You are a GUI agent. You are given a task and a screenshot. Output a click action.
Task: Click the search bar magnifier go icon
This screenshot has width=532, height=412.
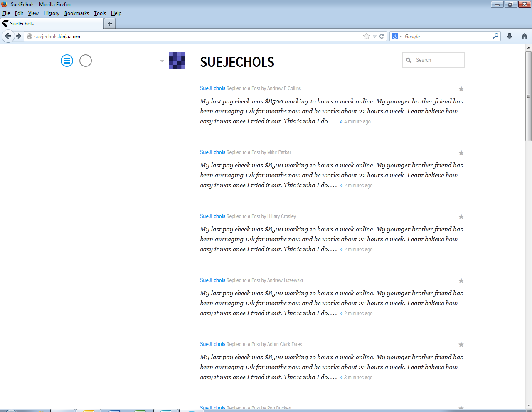495,36
